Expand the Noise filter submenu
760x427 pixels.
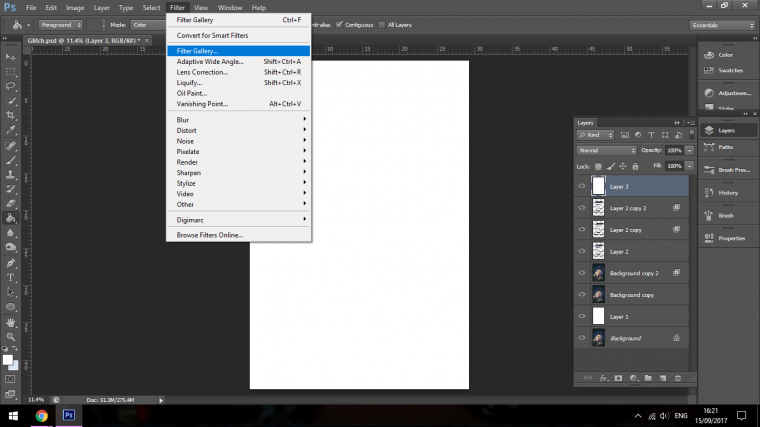click(x=238, y=141)
